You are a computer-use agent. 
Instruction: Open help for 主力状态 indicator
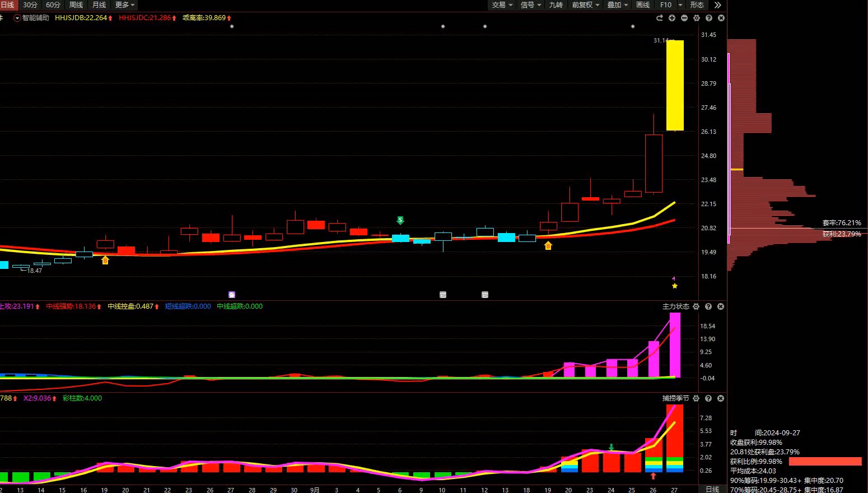pos(708,306)
